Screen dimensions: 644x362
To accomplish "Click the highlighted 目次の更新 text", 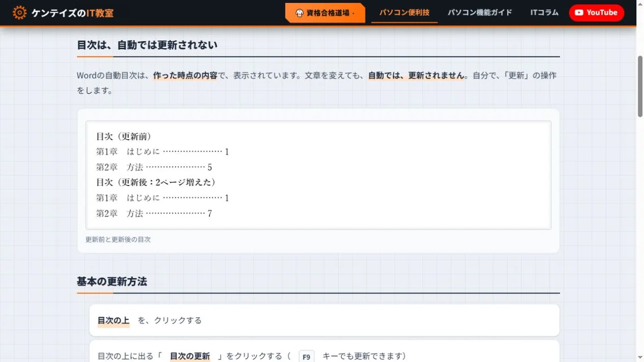I will coord(190,357).
